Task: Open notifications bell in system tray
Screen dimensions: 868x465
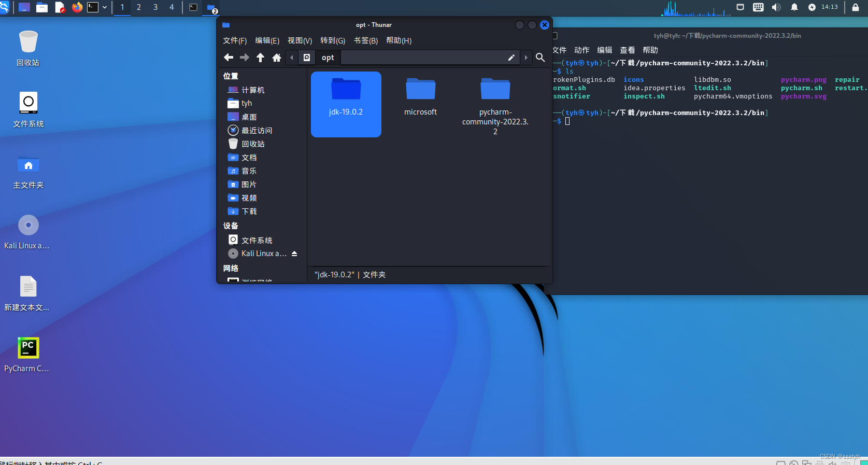Action: (794, 7)
